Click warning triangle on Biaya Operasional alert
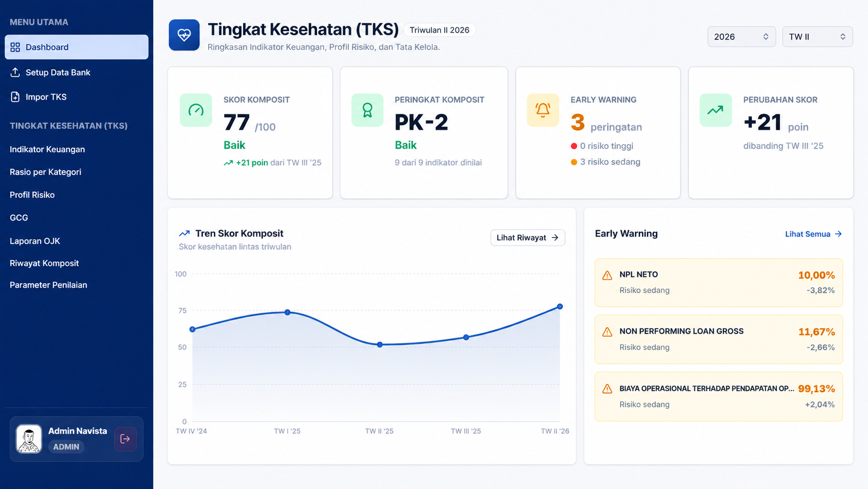Image resolution: width=868 pixels, height=489 pixels. [607, 389]
